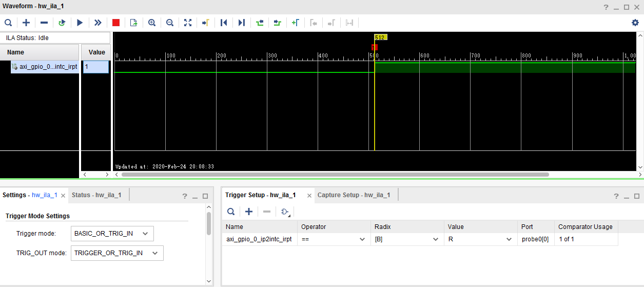Click the horizontal waveform scrollbar
The image size is (644, 287).
point(335,175)
